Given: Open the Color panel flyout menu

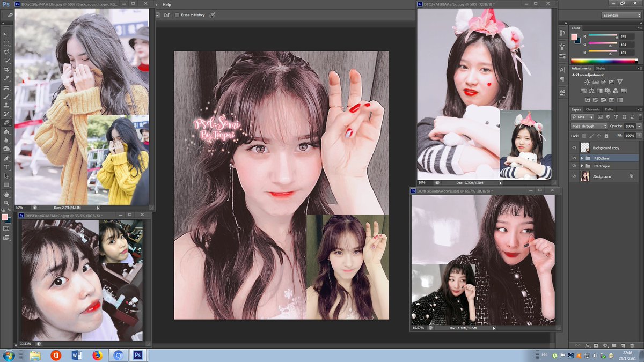Looking at the screenshot, I should 640,28.
